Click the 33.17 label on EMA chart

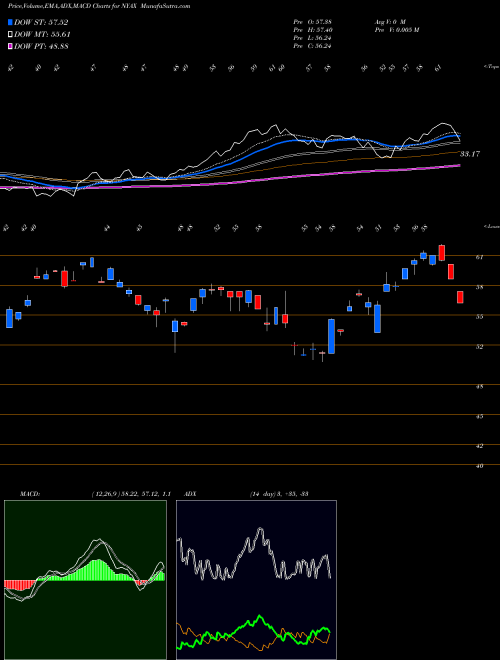pyautogui.click(x=470, y=154)
